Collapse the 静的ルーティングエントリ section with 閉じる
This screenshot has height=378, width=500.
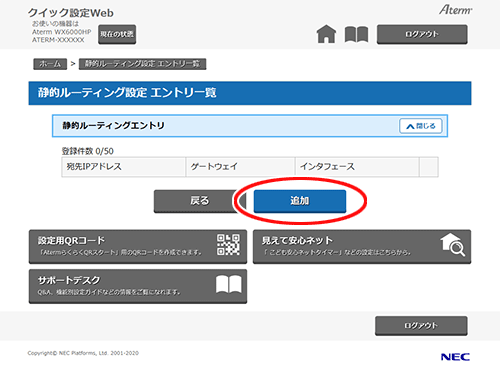[x=421, y=126]
